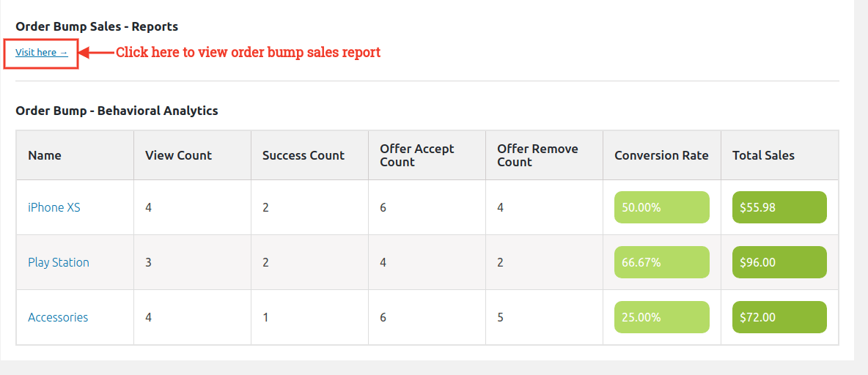Click the Offer Remove Count column header
Screen dimensions: 868x375
point(537,155)
